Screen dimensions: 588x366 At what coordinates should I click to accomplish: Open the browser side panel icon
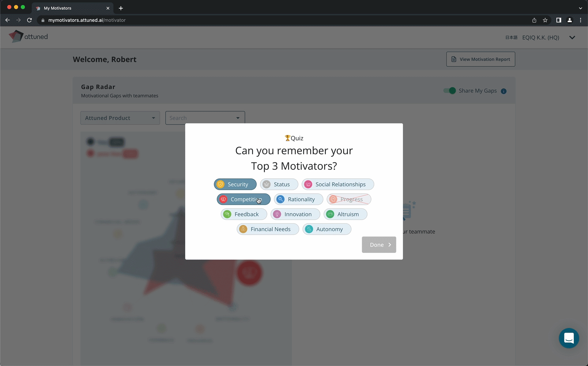pyautogui.click(x=559, y=20)
